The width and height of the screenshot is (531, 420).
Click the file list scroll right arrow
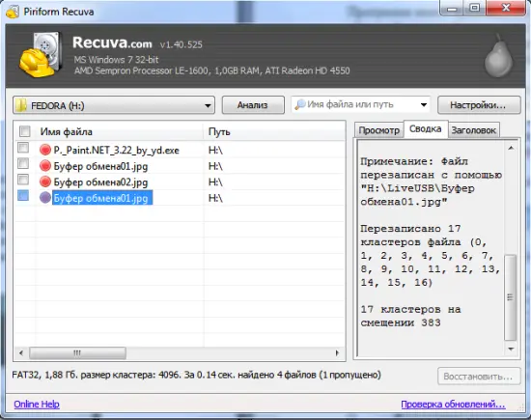click(x=337, y=353)
